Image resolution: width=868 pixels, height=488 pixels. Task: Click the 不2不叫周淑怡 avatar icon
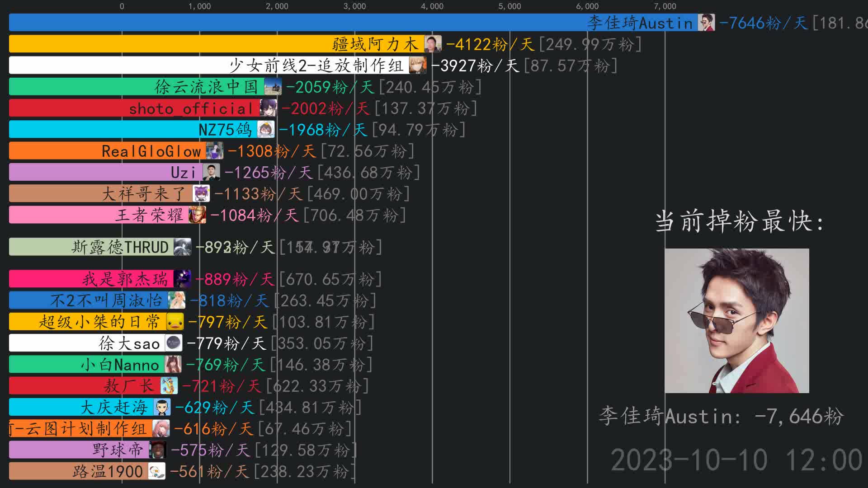(x=177, y=300)
